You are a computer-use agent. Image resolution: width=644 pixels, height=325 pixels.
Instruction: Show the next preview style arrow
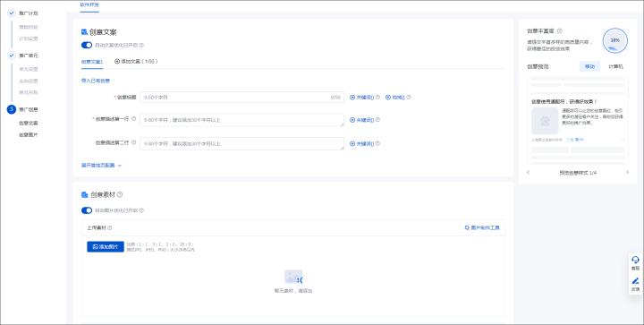[627, 173]
